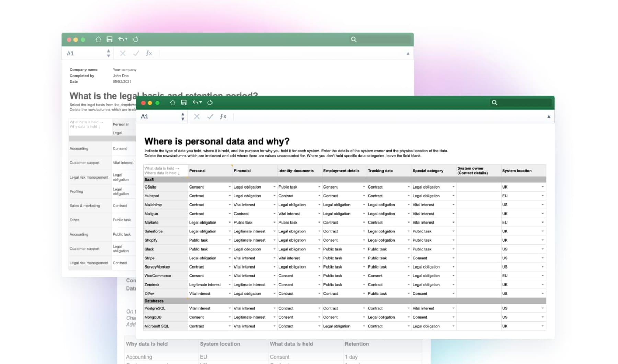Viewport: 618px width, 364px height.
Task: Click the Save icon in the front window
Action: (x=184, y=102)
